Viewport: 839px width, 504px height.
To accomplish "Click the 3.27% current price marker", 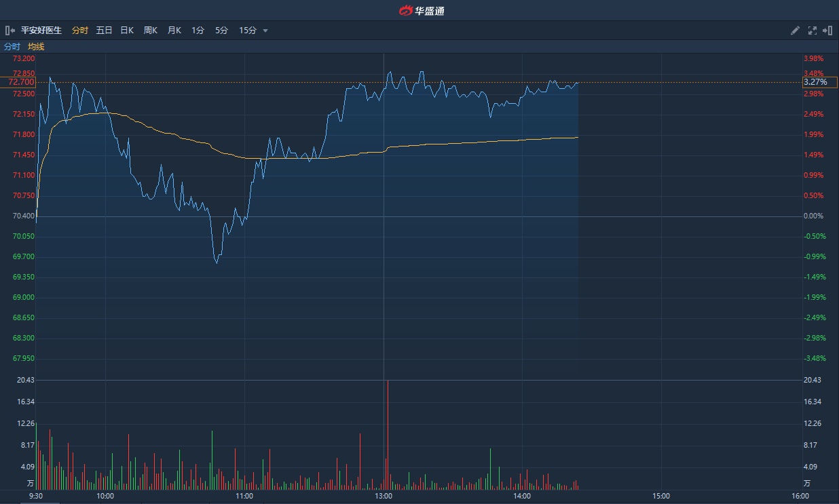I will click(x=815, y=82).
